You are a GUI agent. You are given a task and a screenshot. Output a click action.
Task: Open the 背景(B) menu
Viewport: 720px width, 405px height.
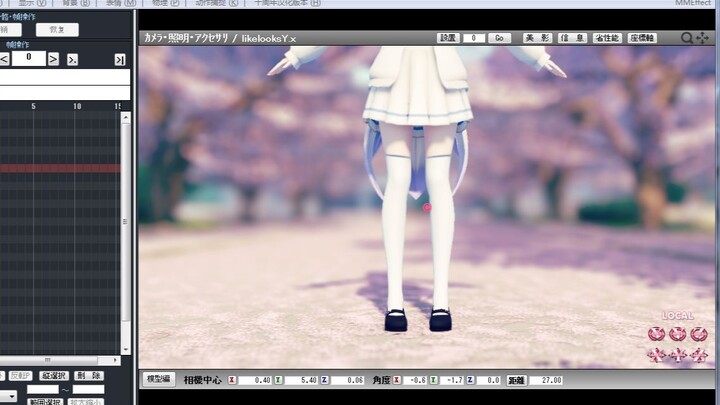tap(76, 3)
